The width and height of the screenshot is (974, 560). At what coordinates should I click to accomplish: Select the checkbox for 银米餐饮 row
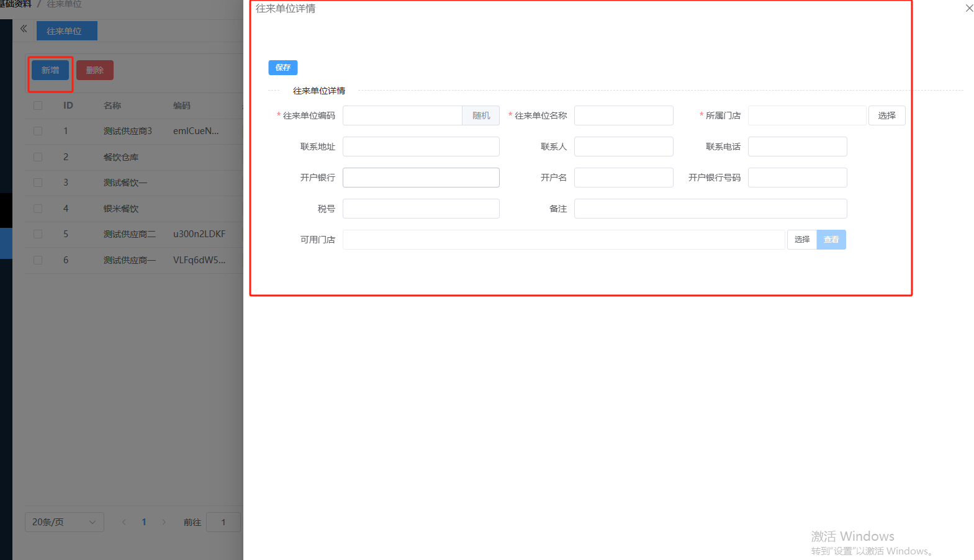click(38, 209)
